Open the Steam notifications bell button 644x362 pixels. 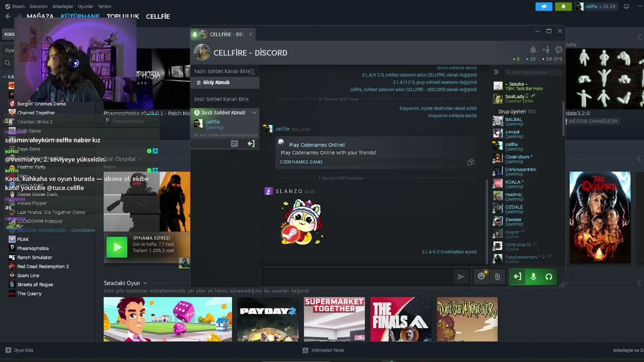(563, 7)
